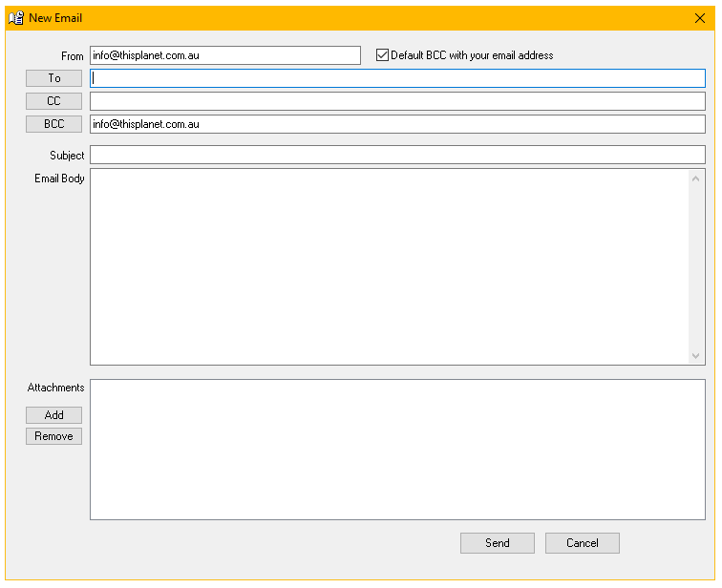The height and width of the screenshot is (588, 722).
Task: Open the To recipients picker button
Action: coord(53,78)
